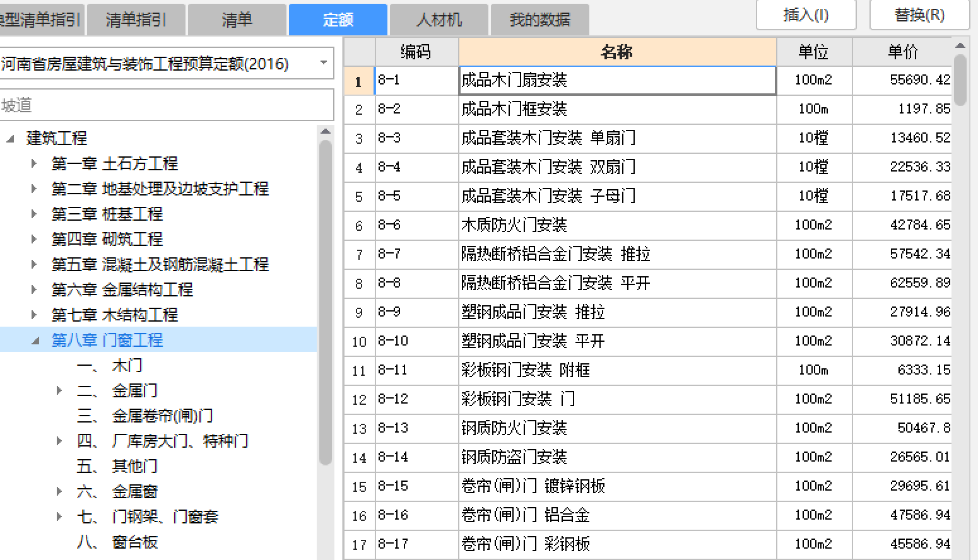978x560 pixels.
Task: Select 五、其他门 in the tree
Action: pyautogui.click(x=134, y=466)
